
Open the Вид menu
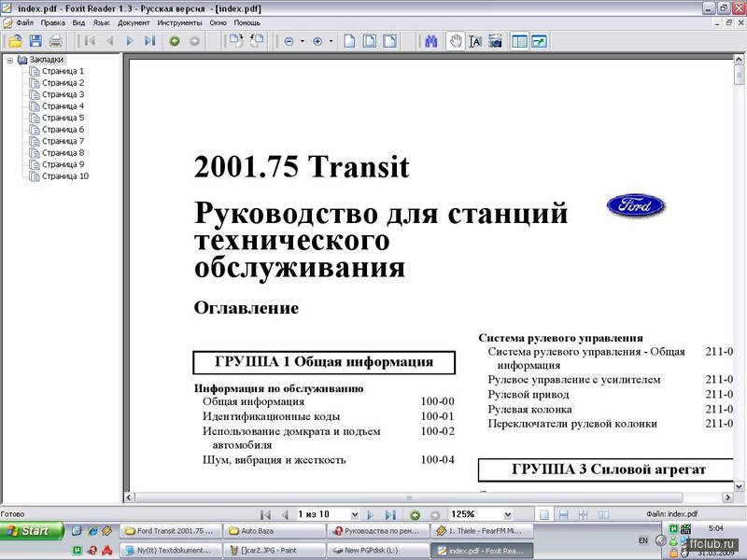pyautogui.click(x=78, y=22)
